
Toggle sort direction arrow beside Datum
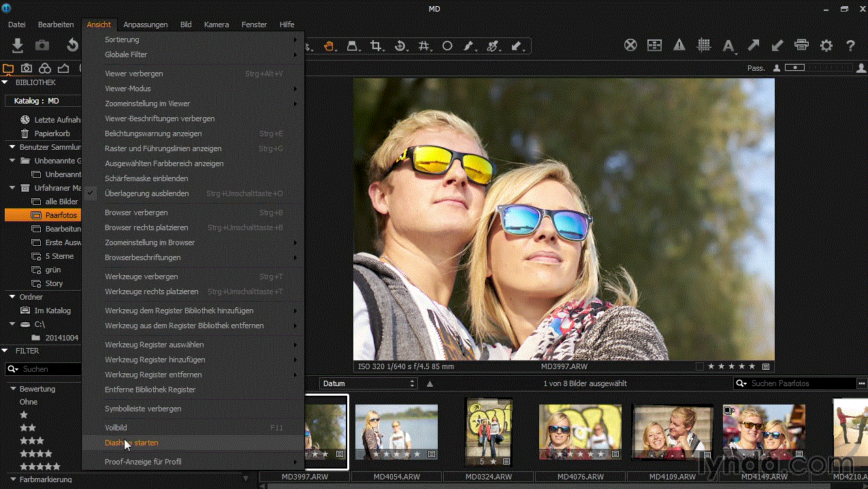coord(430,383)
